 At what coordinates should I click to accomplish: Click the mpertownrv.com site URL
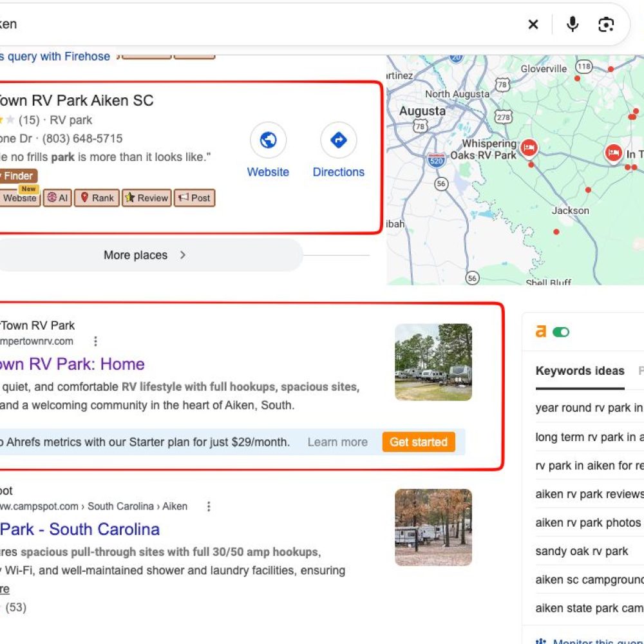pyautogui.click(x=37, y=341)
